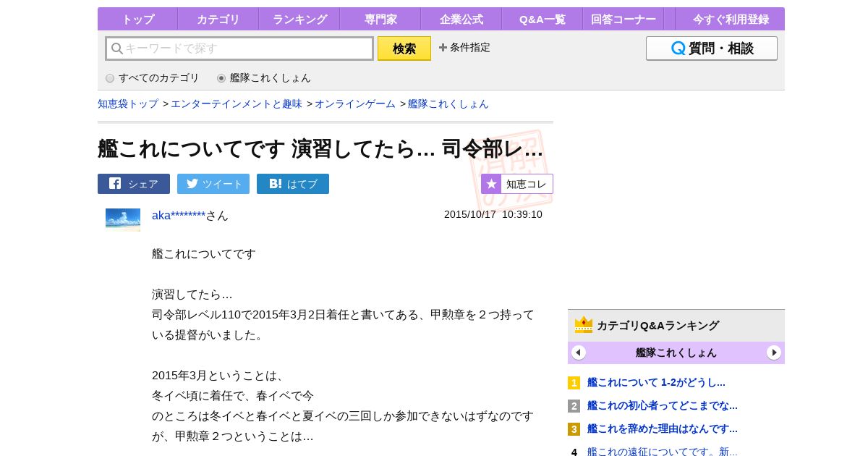Open the 回答コーナー tab

[623, 20]
